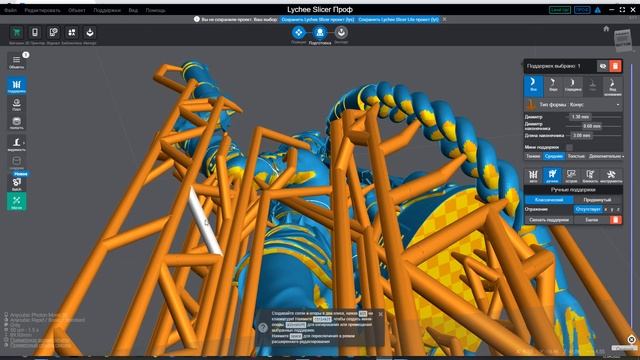The image size is (640, 360).
Task: Select the tip (Верх) support part tab
Action: (553, 85)
